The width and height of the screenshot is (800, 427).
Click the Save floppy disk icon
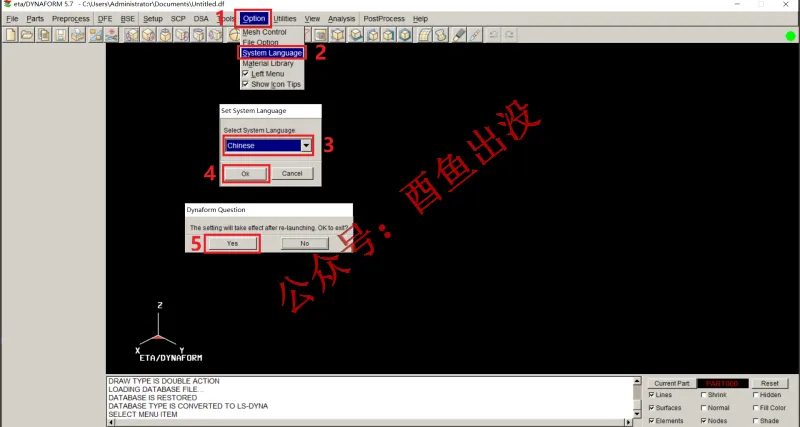click(61, 35)
